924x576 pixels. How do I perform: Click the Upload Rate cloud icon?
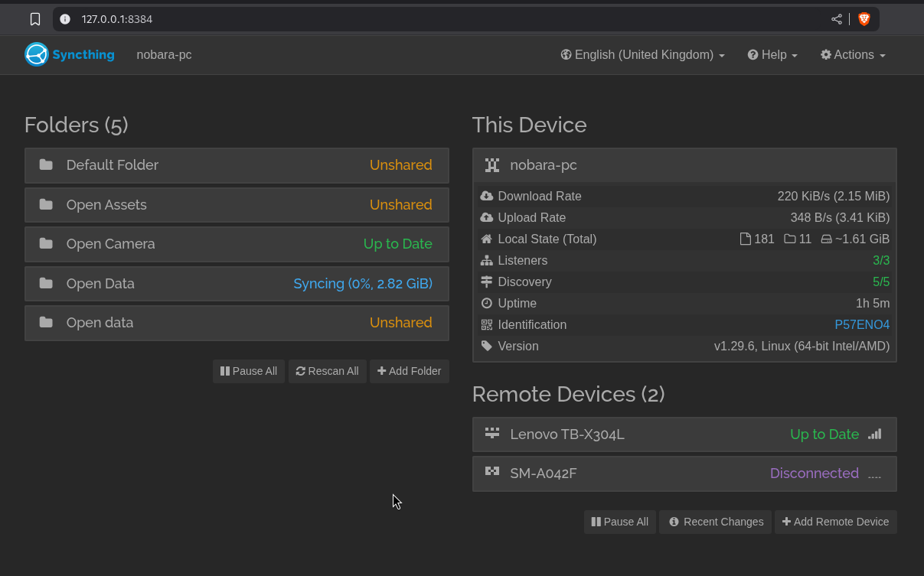[x=487, y=217]
